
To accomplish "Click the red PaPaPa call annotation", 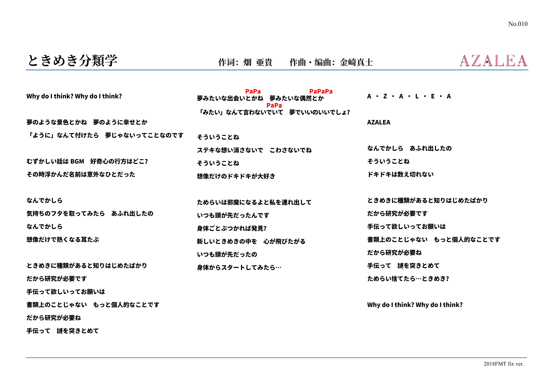I will (321, 92).
